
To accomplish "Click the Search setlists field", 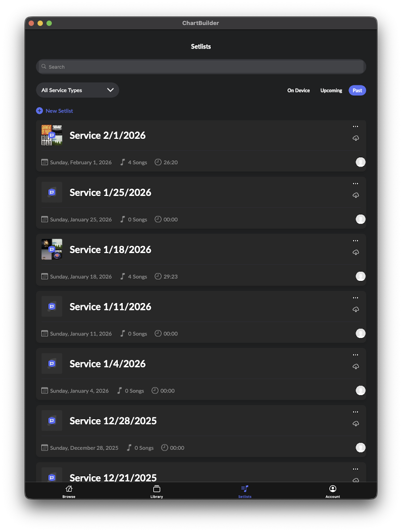I will pos(201,67).
